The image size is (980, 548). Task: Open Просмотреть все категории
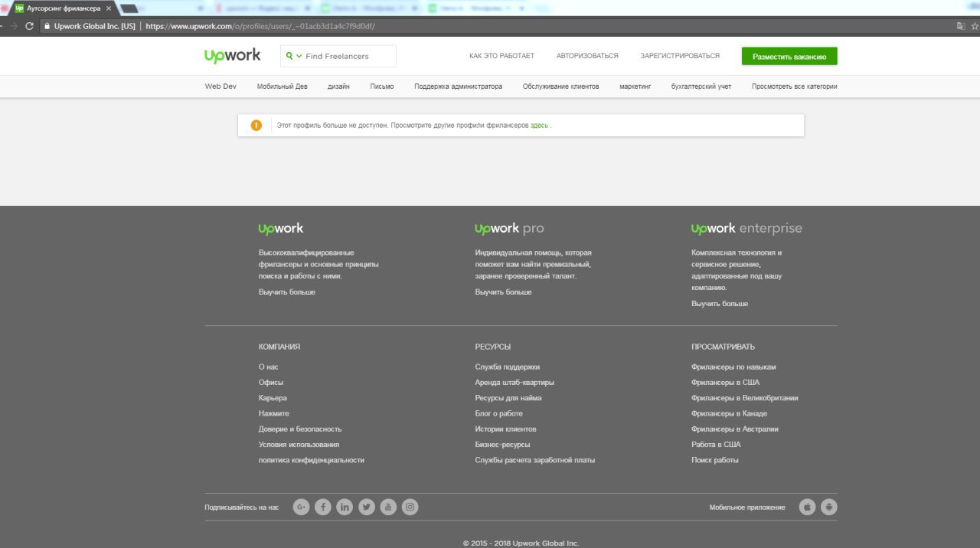(794, 86)
